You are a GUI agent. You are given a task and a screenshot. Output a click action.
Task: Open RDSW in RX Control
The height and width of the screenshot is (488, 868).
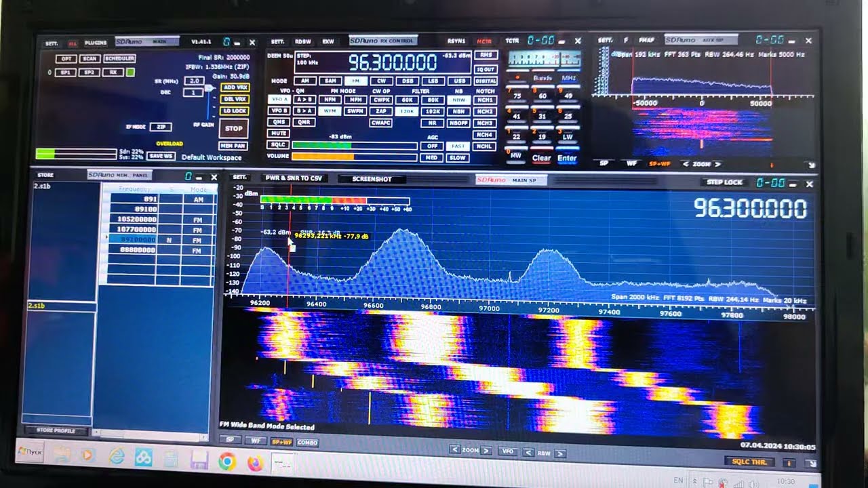tap(302, 41)
